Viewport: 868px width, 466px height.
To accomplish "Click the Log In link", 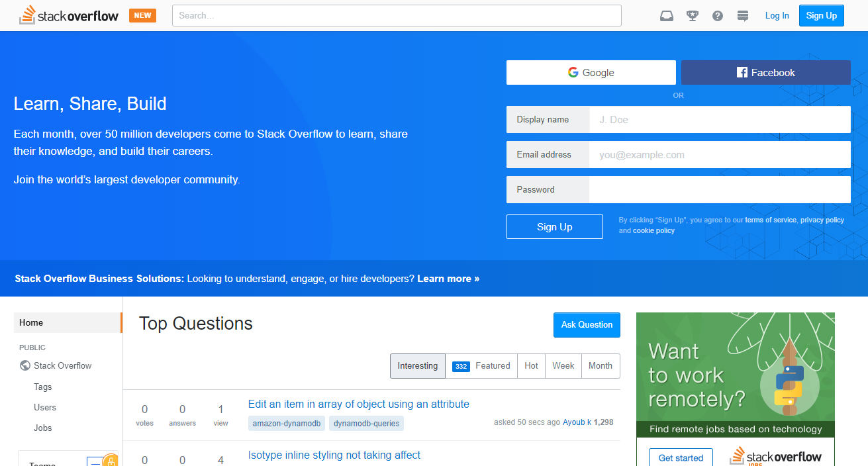I will (777, 16).
